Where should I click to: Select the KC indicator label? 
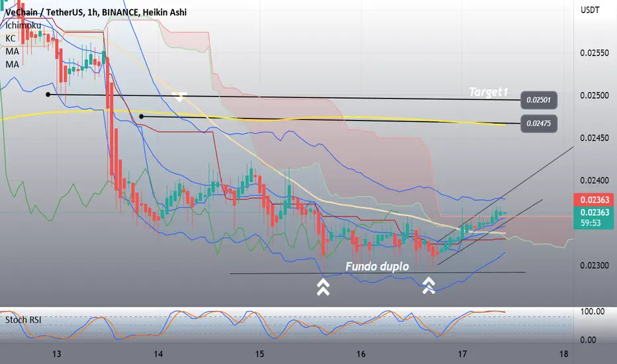10,38
